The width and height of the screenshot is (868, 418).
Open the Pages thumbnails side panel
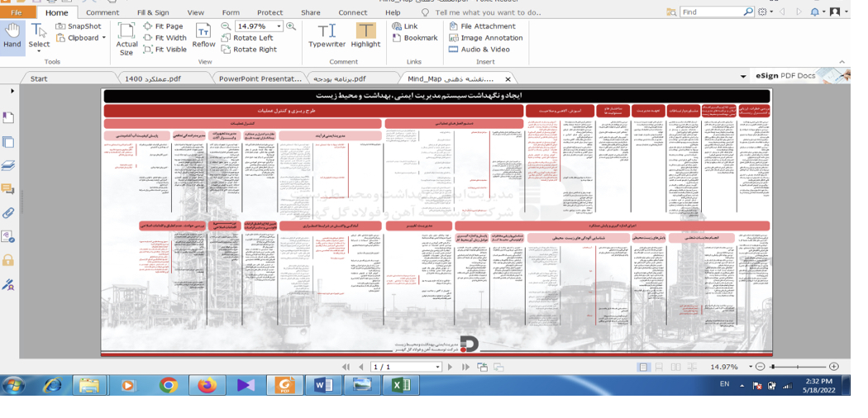8,141
